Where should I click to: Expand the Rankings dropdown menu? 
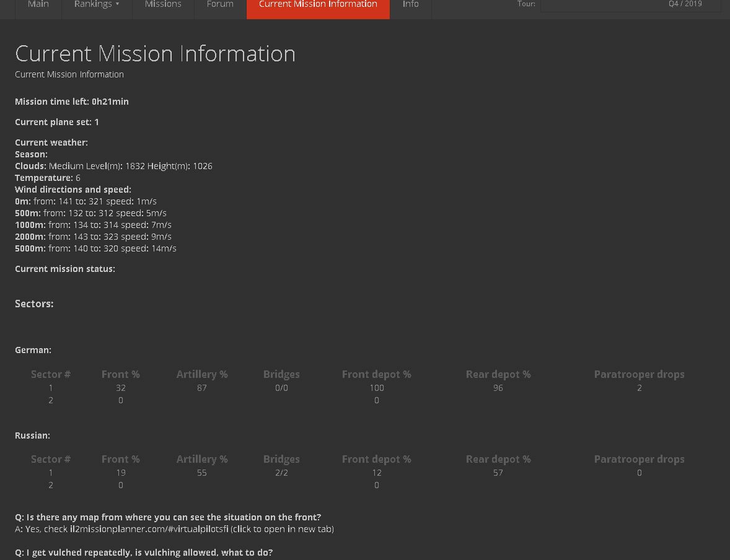tap(97, 5)
